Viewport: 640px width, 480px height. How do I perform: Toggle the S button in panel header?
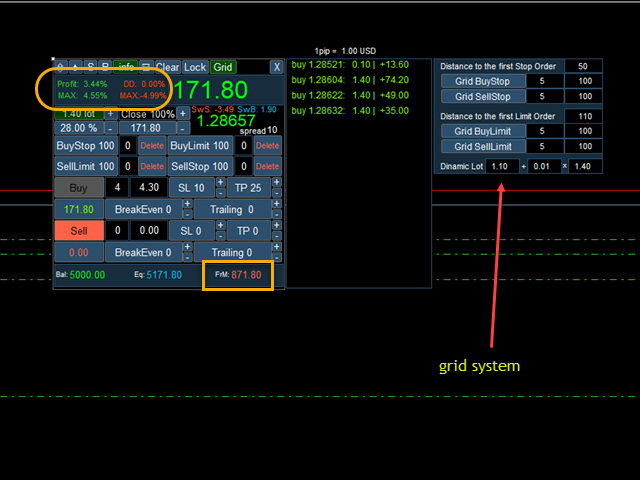[x=91, y=67]
